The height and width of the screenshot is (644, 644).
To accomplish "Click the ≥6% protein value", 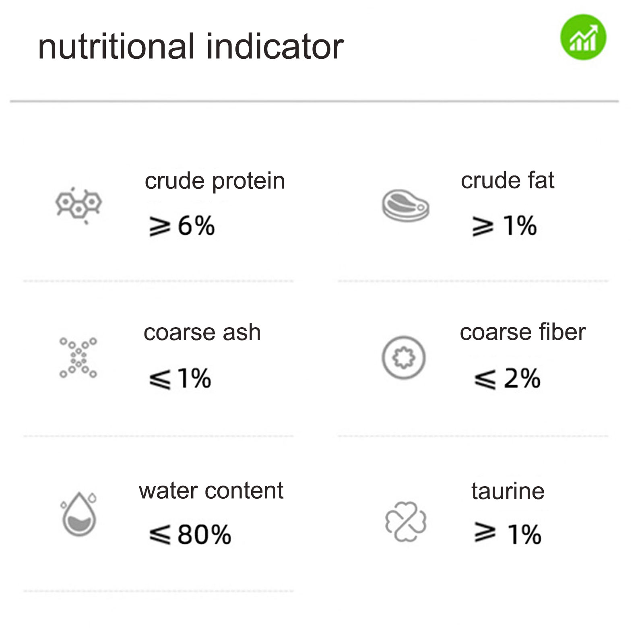I will (182, 226).
